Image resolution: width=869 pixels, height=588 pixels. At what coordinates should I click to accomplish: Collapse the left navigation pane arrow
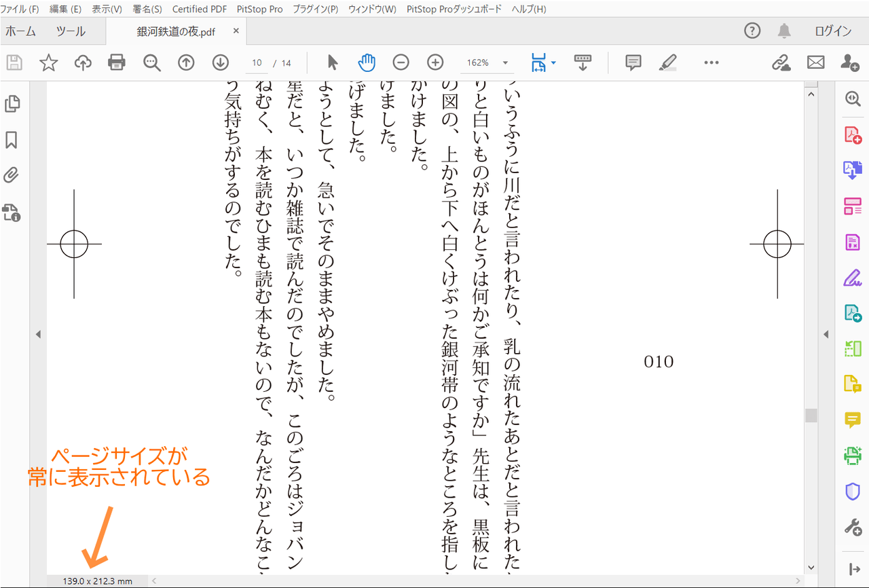[x=38, y=334]
